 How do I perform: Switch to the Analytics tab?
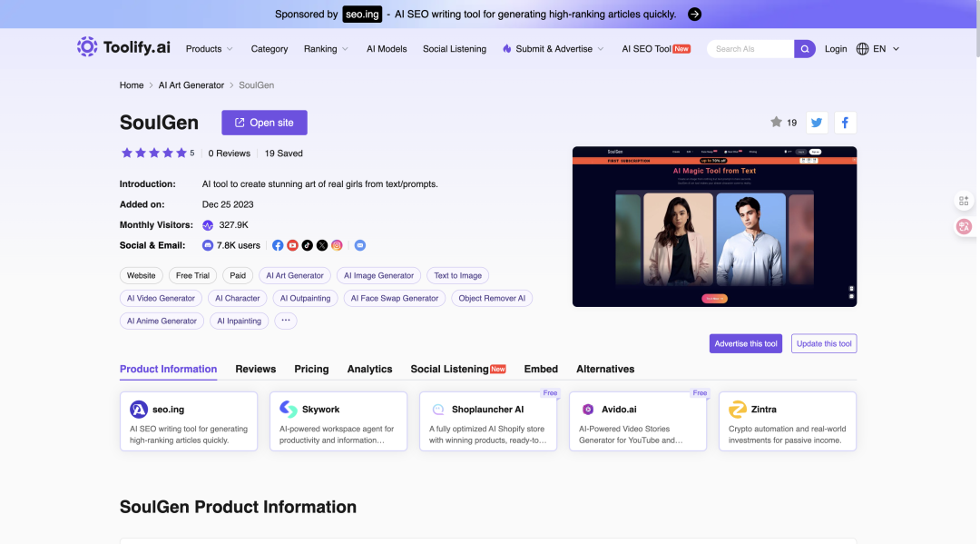(369, 369)
